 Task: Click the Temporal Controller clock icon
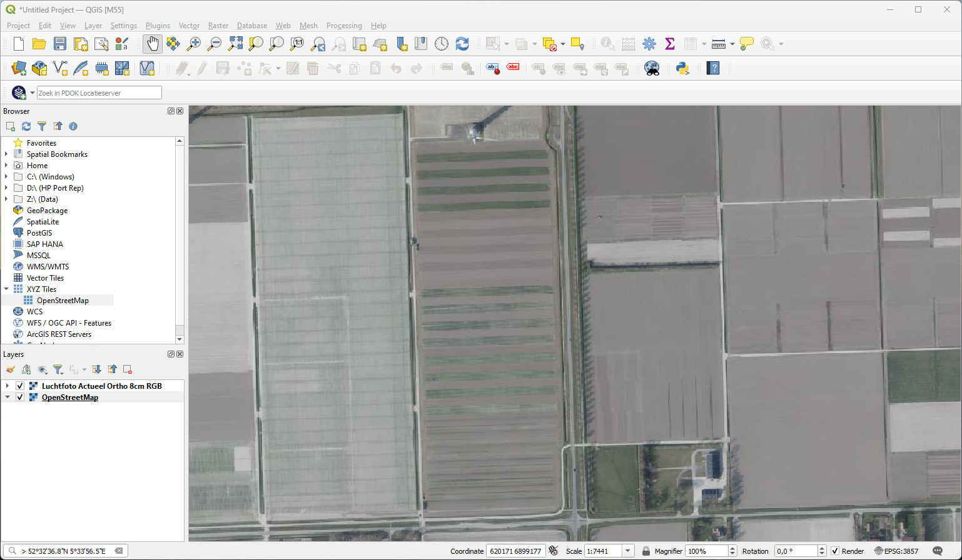(442, 44)
